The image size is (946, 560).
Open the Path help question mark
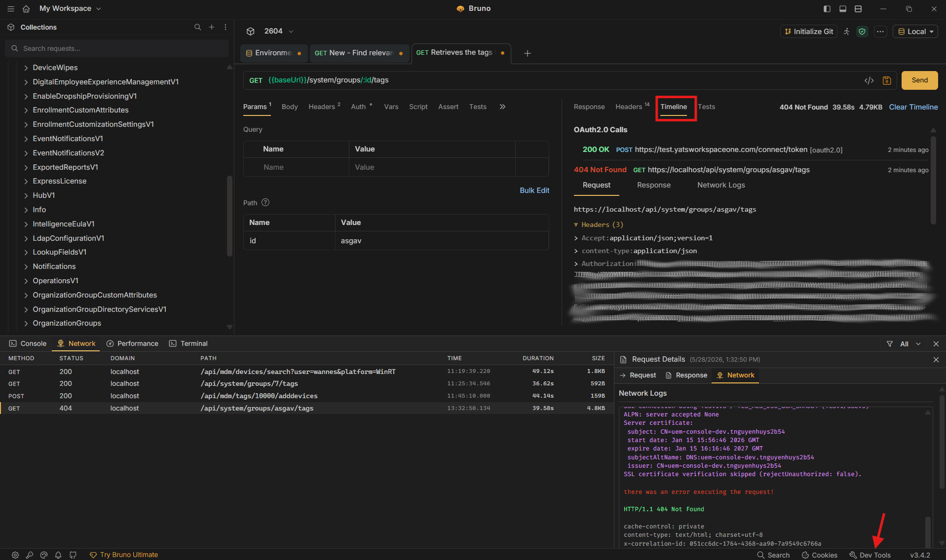pyautogui.click(x=265, y=202)
